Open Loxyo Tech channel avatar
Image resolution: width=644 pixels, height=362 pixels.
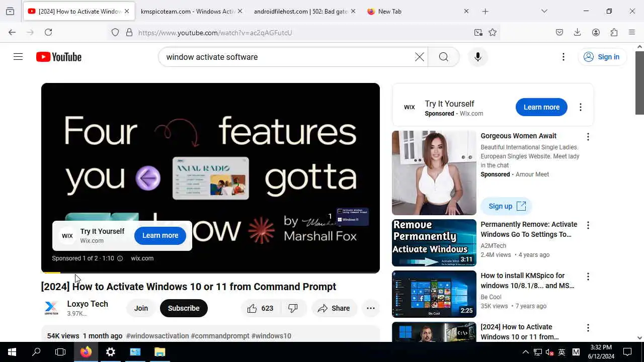point(51,308)
